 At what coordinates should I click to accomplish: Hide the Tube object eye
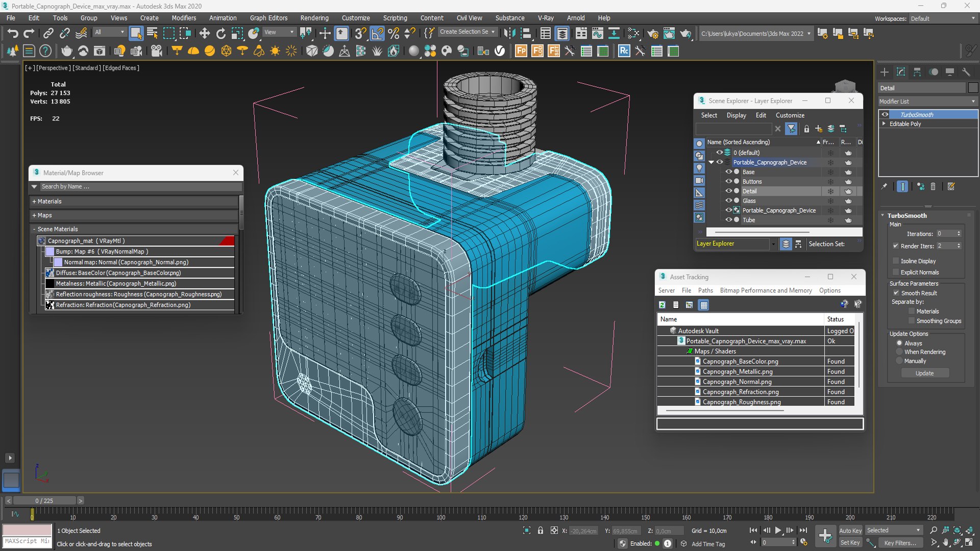point(729,220)
